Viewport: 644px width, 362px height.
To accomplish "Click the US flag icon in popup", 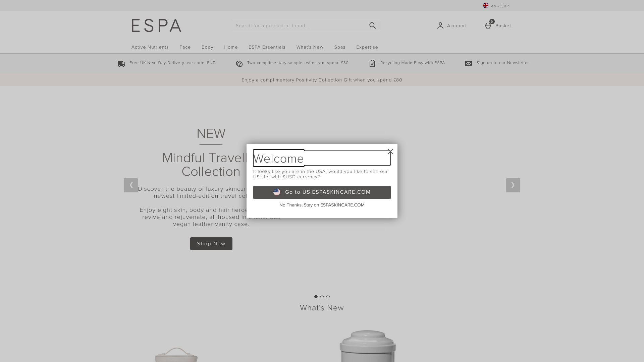I will pos(277,192).
